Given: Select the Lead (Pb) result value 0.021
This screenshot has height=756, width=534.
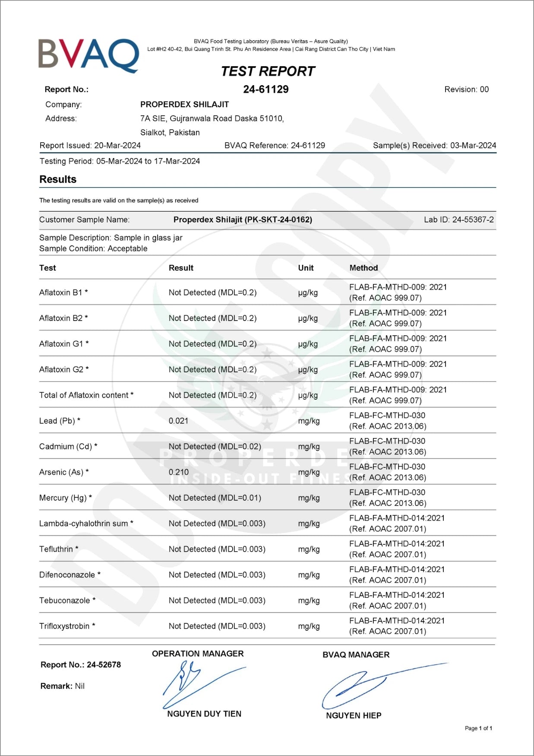Looking at the screenshot, I should tap(178, 421).
